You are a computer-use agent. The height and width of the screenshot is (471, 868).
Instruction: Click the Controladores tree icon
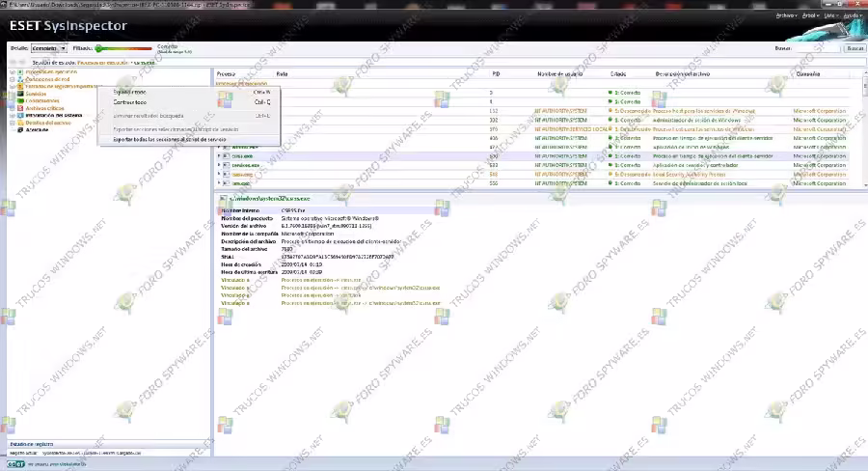point(20,100)
